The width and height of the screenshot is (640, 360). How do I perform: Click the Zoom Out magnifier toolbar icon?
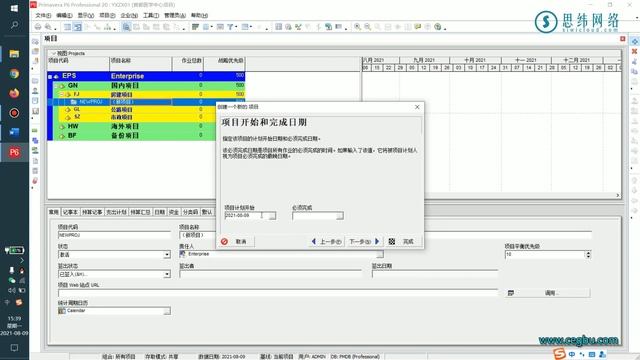[x=367, y=27]
